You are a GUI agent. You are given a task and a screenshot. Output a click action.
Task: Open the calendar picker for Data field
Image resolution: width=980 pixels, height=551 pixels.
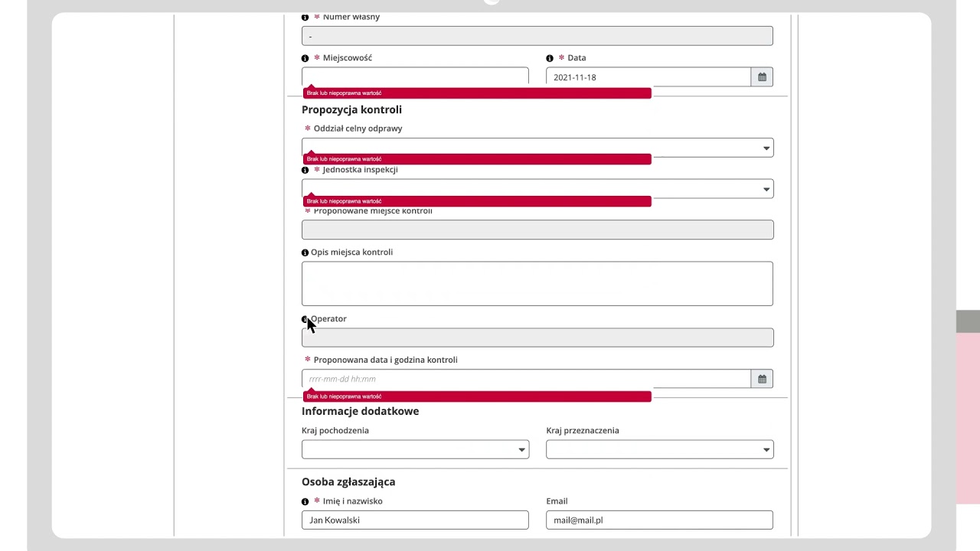tap(762, 77)
